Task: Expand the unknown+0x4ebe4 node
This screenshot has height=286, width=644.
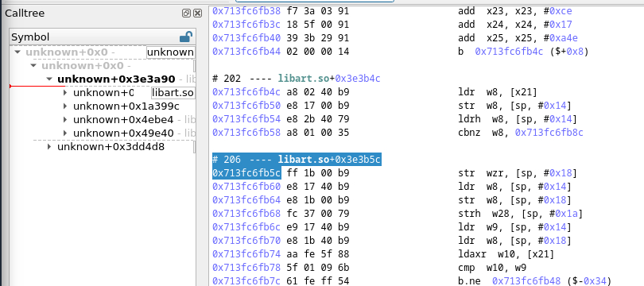Action: pyautogui.click(x=65, y=120)
